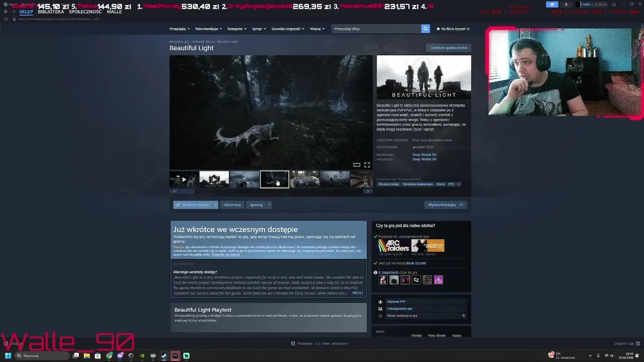Open 'Centrum społeczności' button
This screenshot has height=362, width=644.
coord(448,48)
